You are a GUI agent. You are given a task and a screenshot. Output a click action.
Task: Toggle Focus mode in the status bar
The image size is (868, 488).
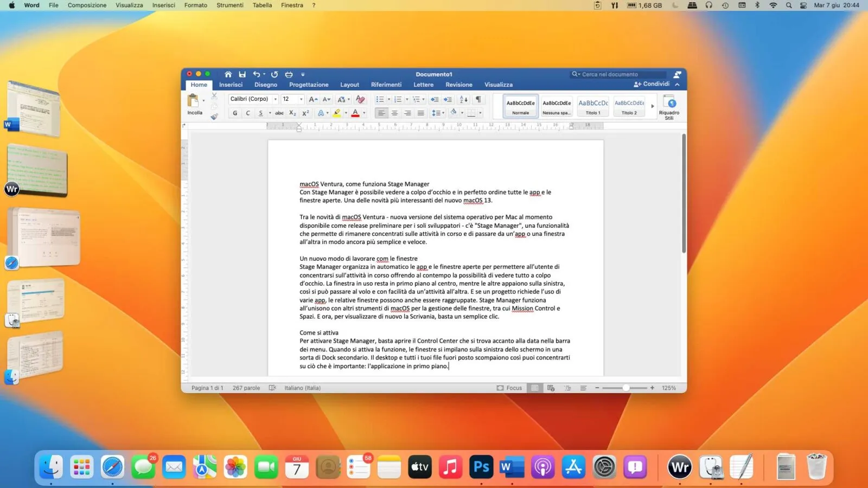tap(509, 388)
